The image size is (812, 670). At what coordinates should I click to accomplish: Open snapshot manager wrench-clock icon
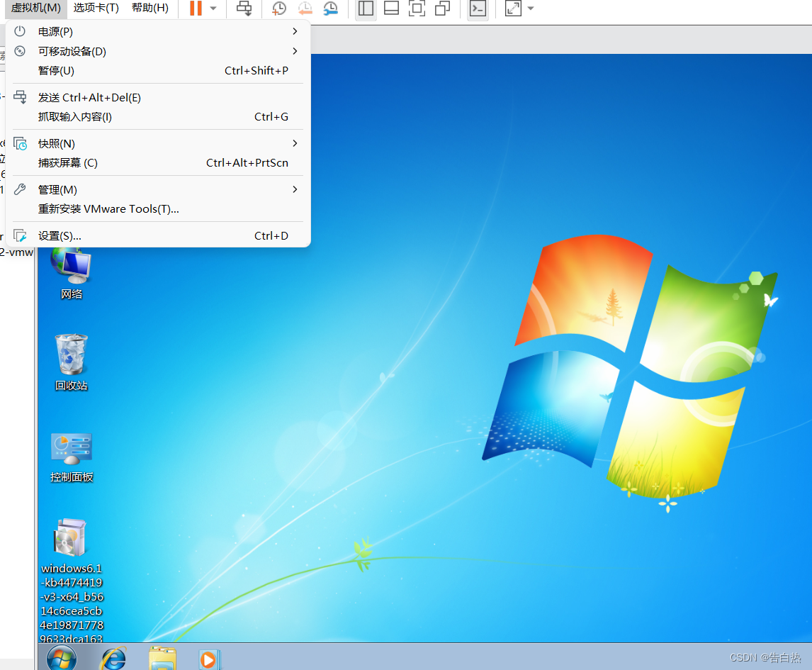click(x=330, y=9)
